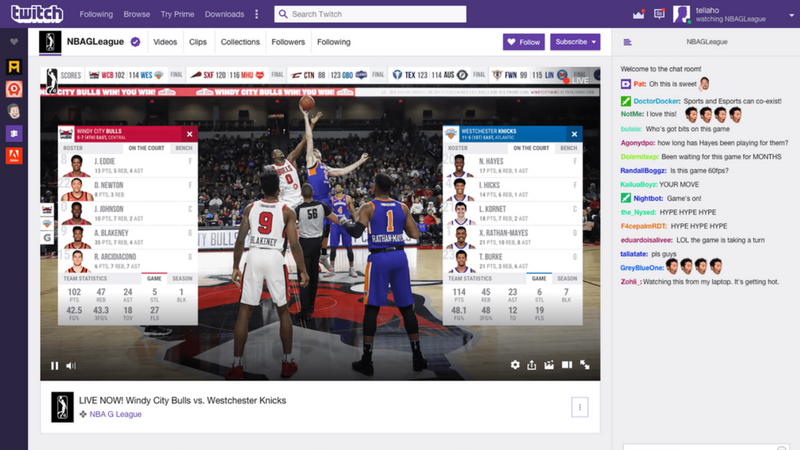Mute the stream volume
Screen dimensions: 800x450
[x=71, y=365]
